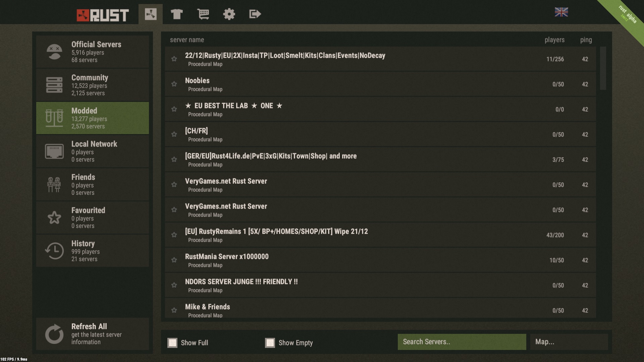The height and width of the screenshot is (362, 644).
Task: Click the server list scrollbar
Action: pos(603,68)
